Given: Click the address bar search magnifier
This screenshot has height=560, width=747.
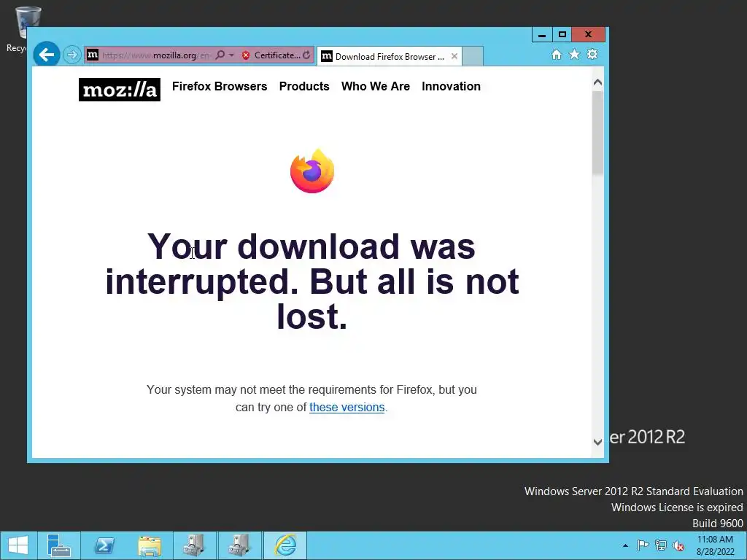Looking at the screenshot, I should [220, 55].
